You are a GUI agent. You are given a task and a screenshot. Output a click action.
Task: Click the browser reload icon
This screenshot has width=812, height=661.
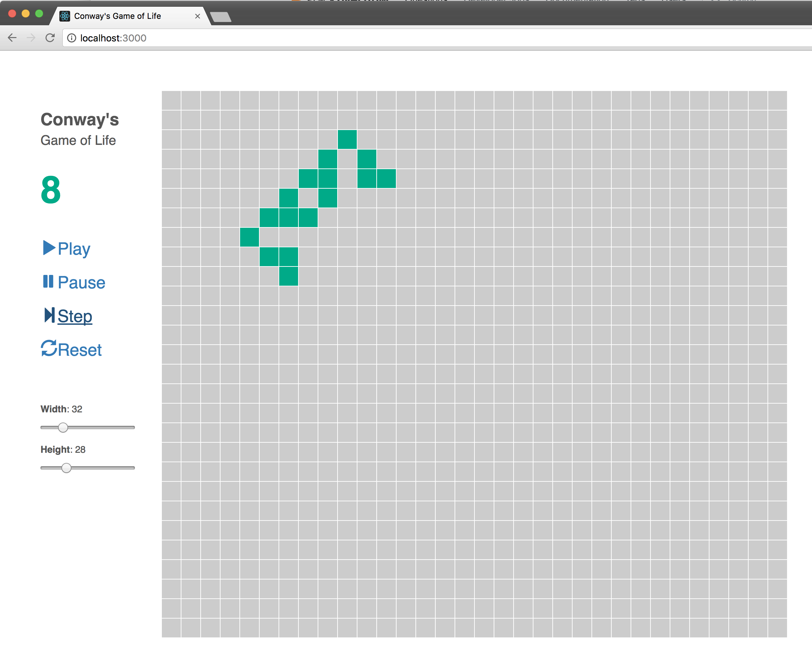click(x=50, y=38)
